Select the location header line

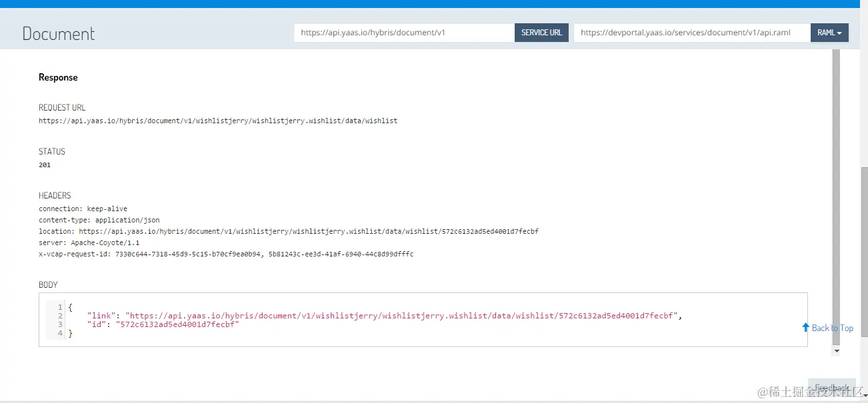click(289, 231)
